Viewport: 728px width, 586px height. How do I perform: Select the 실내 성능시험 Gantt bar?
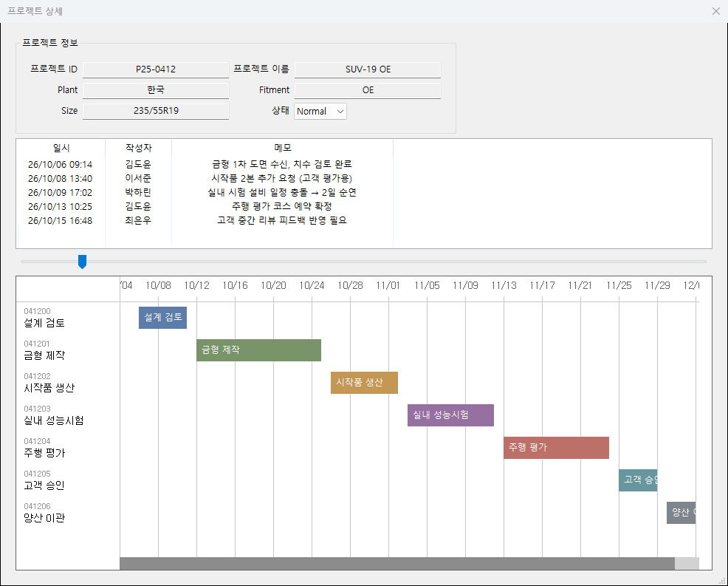click(450, 415)
